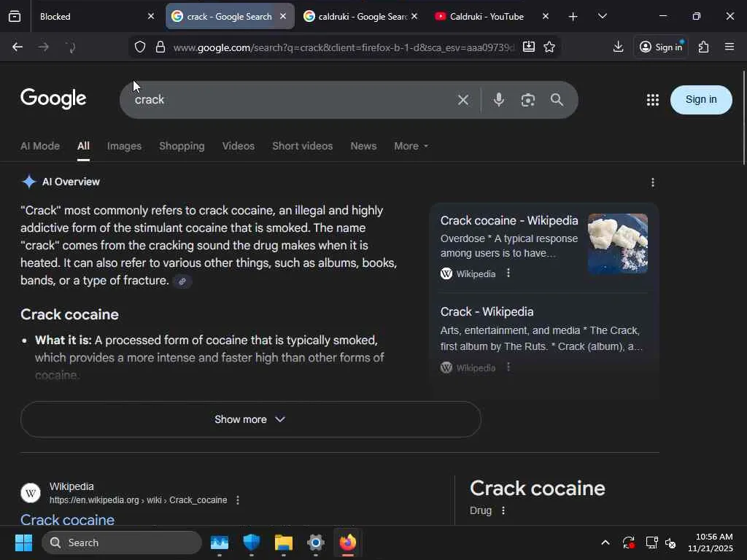Open Firefox account Sign in button
Viewport: 747px width, 560px height.
click(x=661, y=47)
